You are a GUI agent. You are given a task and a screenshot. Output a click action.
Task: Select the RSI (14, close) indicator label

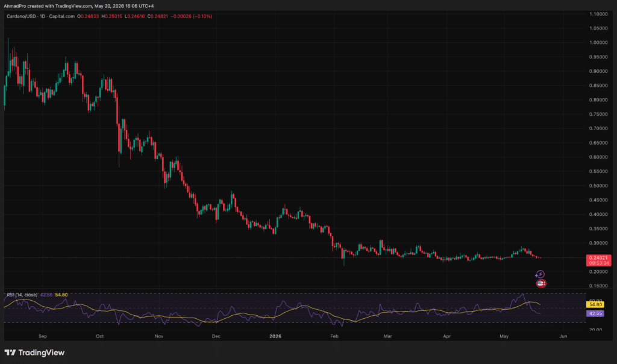[22, 295]
